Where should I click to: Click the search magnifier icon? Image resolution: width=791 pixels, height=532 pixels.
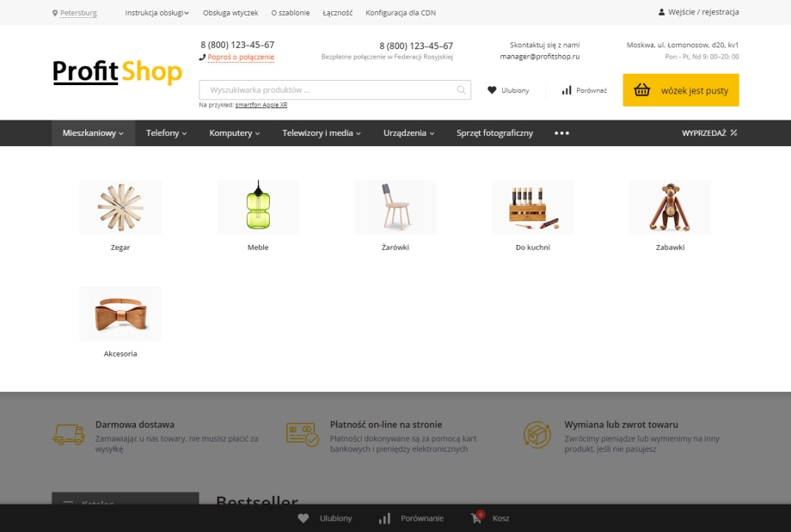coord(461,89)
